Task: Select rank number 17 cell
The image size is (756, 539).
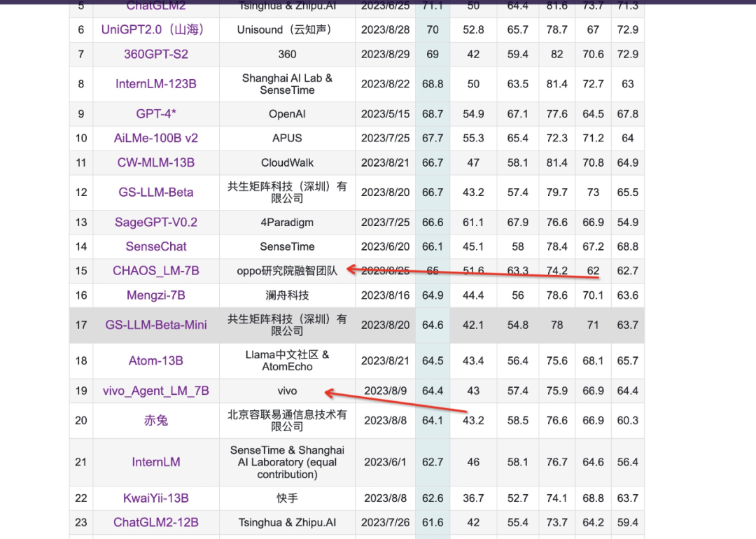Action: click(81, 325)
